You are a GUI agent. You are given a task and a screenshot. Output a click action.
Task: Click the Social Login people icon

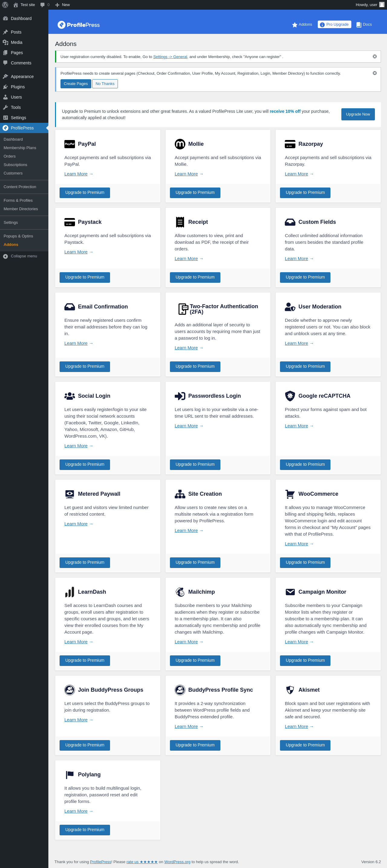[x=70, y=396]
